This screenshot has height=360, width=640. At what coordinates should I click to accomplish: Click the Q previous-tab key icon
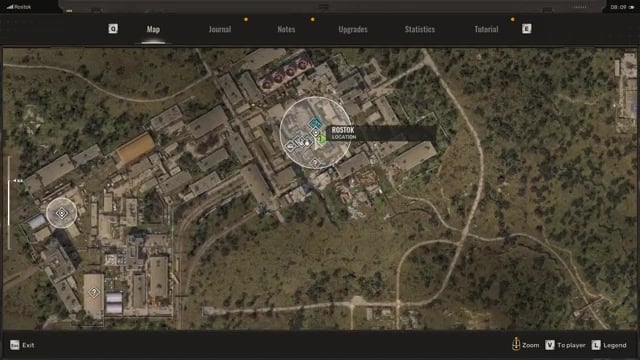click(x=113, y=29)
